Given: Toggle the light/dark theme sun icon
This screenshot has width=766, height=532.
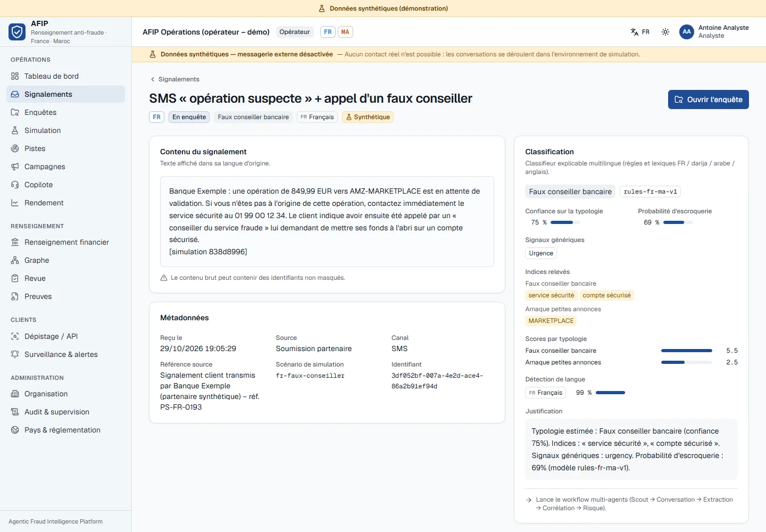Looking at the screenshot, I should 665,32.
